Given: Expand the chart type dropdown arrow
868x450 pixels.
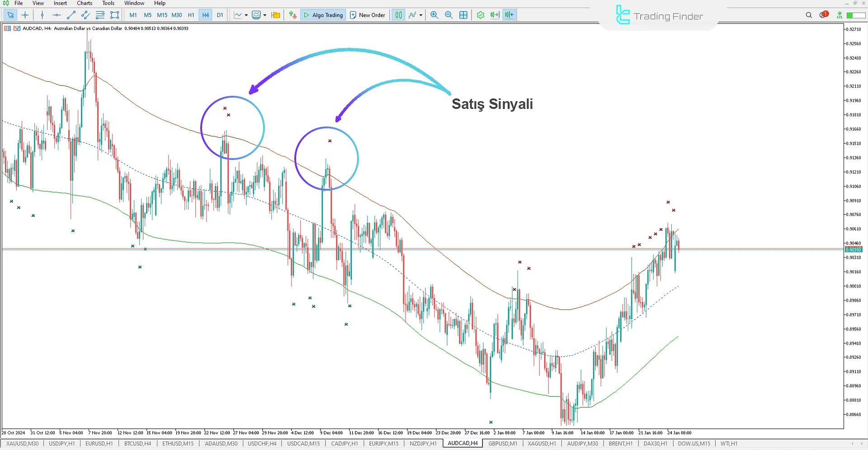Looking at the screenshot, I should [246, 15].
